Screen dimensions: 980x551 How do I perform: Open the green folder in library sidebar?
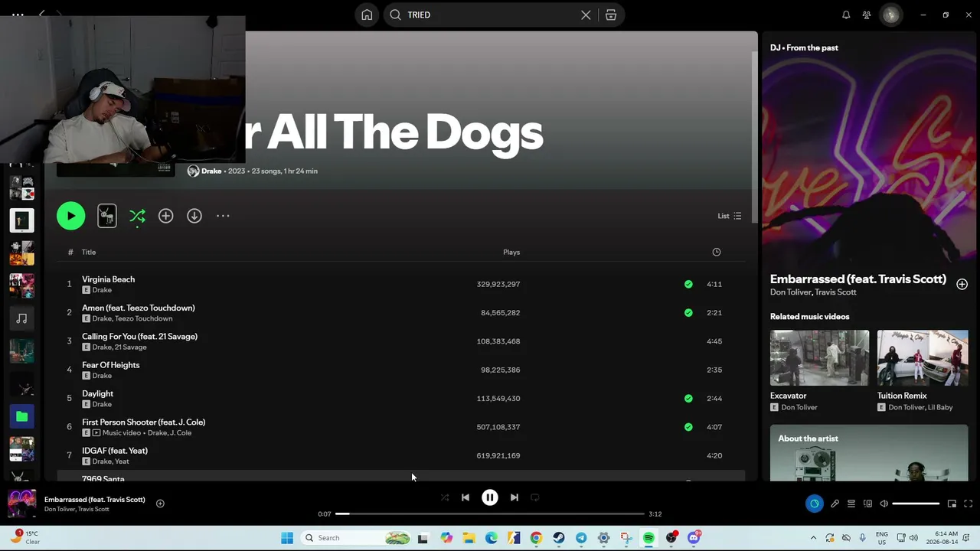tap(21, 416)
